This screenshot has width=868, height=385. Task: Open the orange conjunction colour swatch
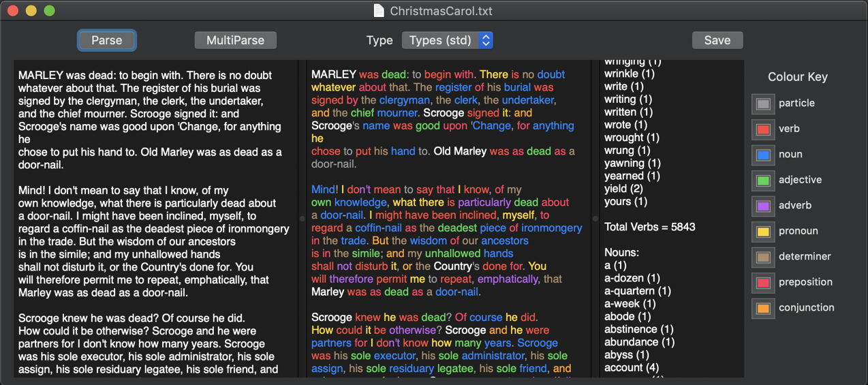pos(763,308)
